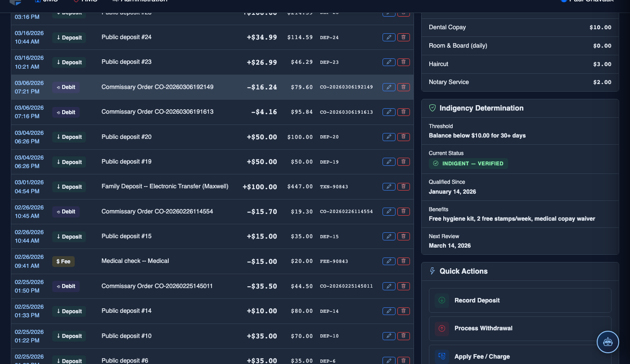Click the Debit badge on CO-20260225145011 row
The image size is (630, 364).
(x=66, y=286)
